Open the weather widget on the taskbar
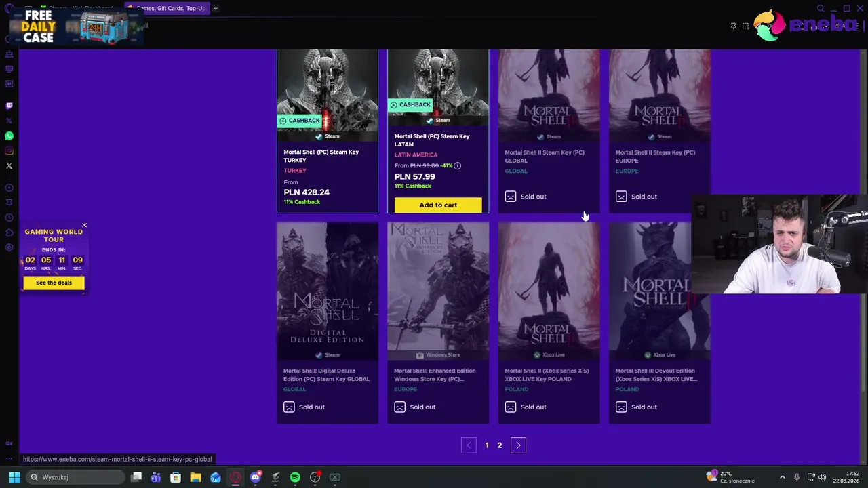This screenshot has width=868, height=488. coord(731,477)
